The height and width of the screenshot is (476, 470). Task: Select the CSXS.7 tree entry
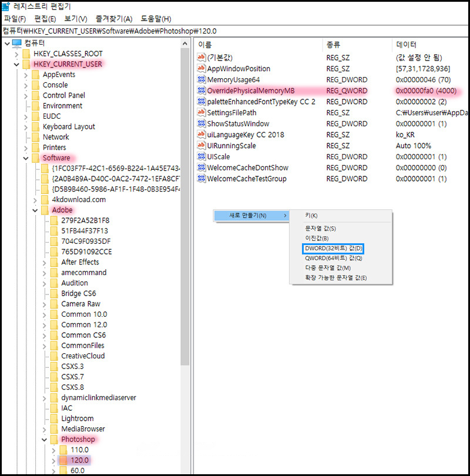pos(72,377)
